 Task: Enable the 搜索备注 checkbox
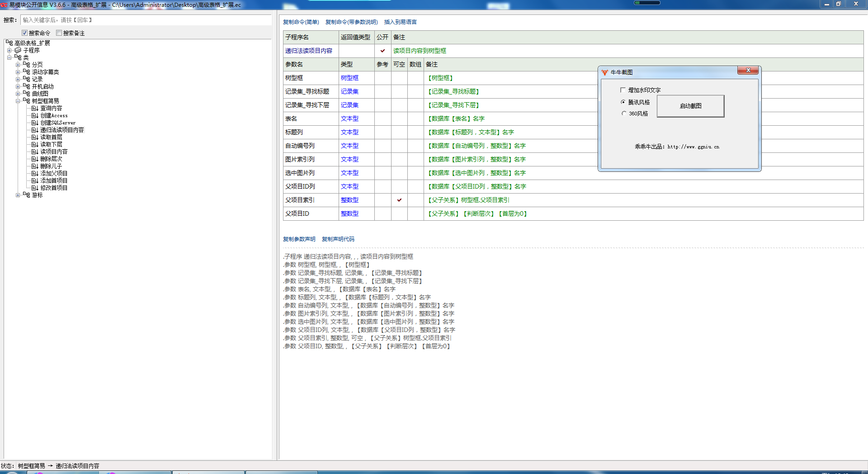59,33
